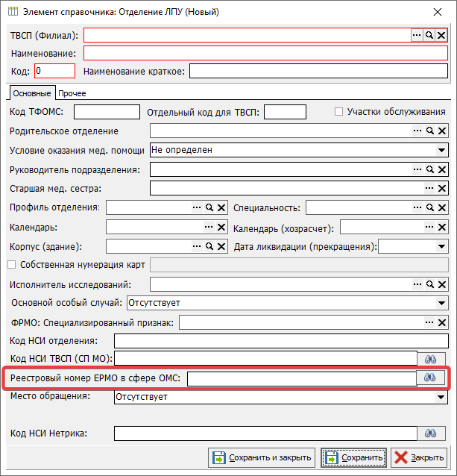Click binoculars for Реестровый номер ЕРМО
This screenshot has height=476, width=457.
click(x=430, y=378)
